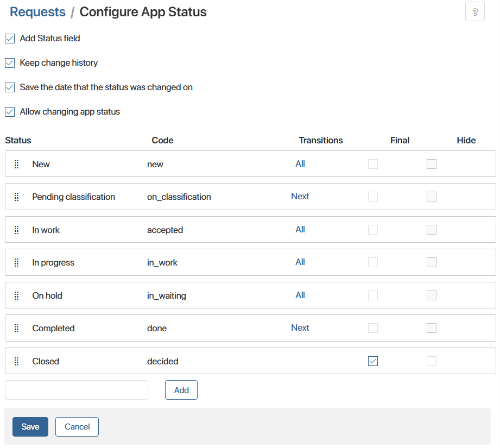Grab the drag handle for Pending classification
500x448 pixels.
point(16,197)
